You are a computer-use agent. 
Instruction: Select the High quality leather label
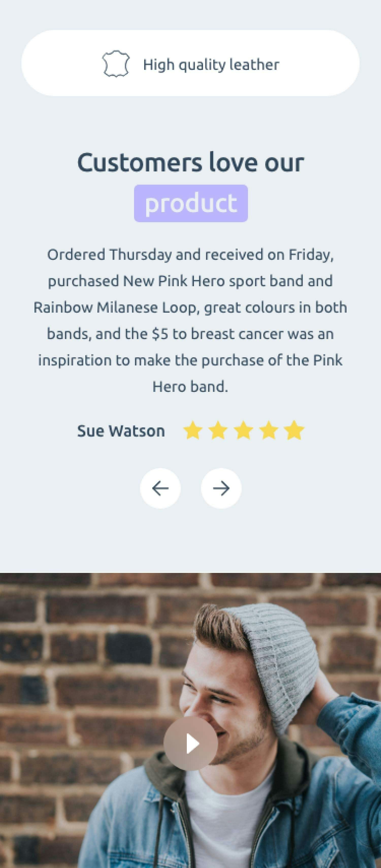click(211, 64)
